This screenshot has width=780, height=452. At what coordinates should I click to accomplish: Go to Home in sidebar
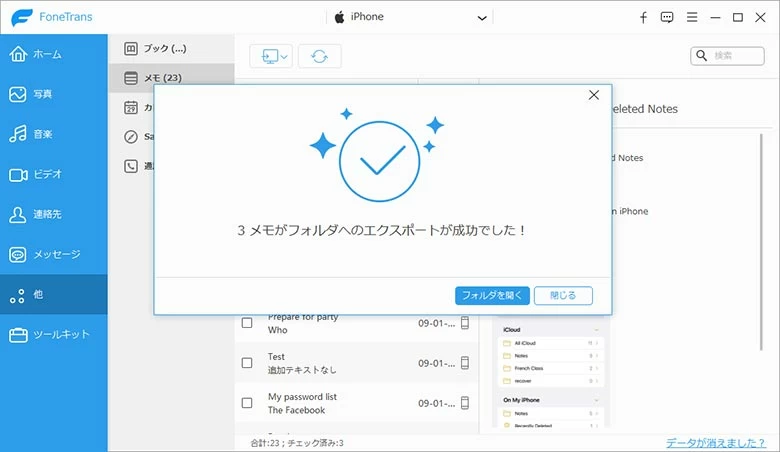53,54
